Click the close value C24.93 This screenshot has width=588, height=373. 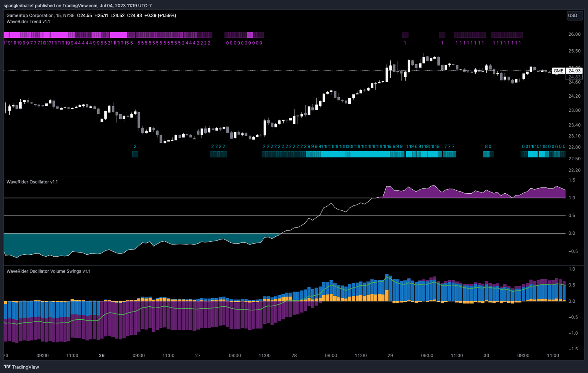(135, 15)
